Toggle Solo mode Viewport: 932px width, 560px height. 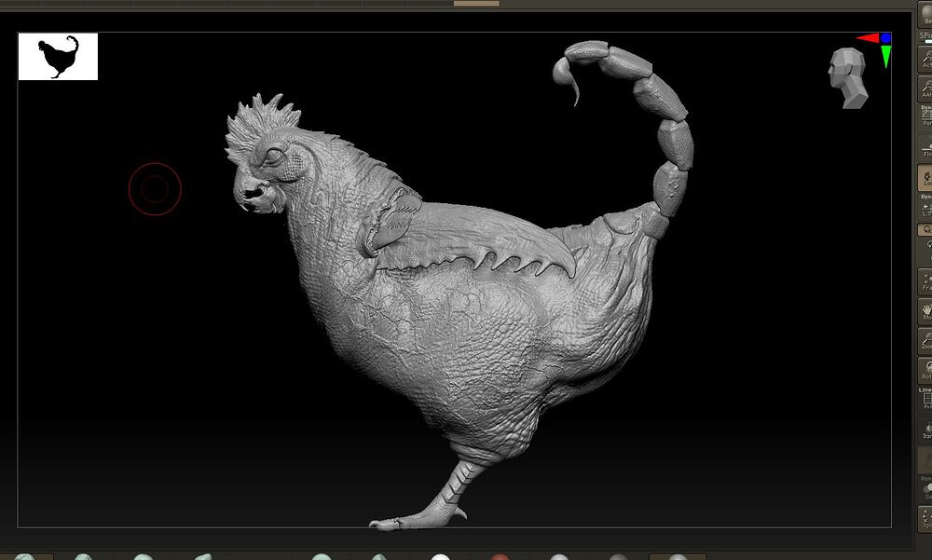pos(925,488)
